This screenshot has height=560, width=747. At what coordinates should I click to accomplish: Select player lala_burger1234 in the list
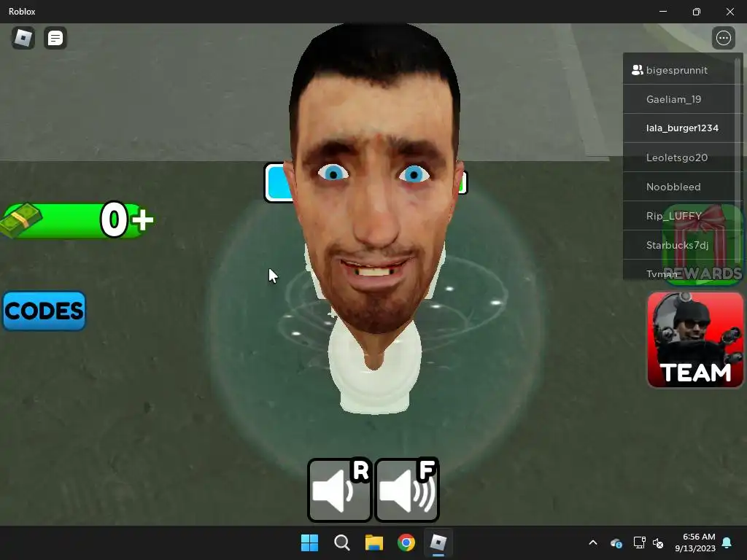click(679, 128)
